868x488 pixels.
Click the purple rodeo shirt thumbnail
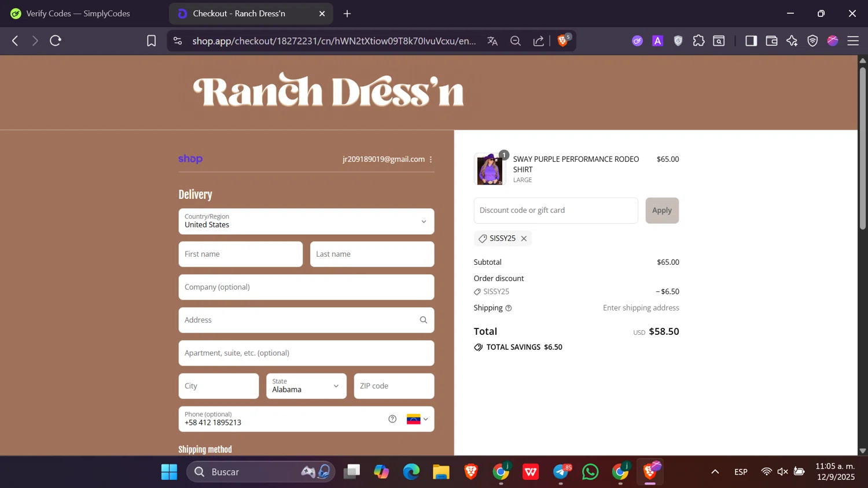[x=490, y=169]
